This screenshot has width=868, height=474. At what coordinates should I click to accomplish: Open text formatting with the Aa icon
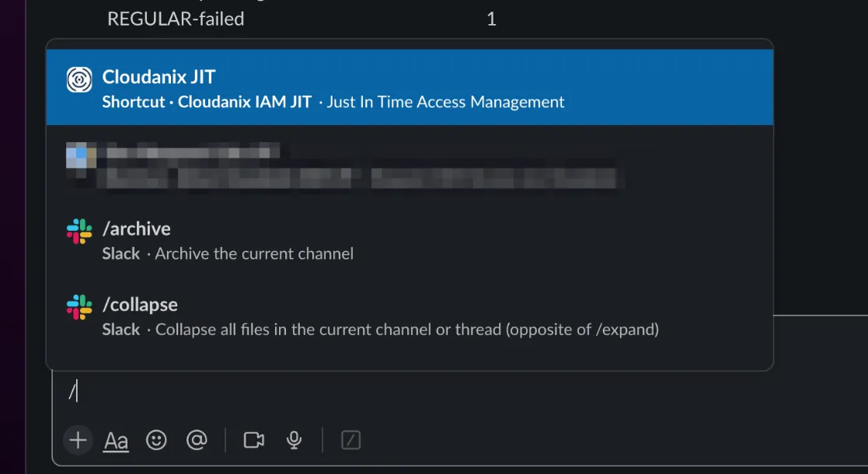click(116, 440)
